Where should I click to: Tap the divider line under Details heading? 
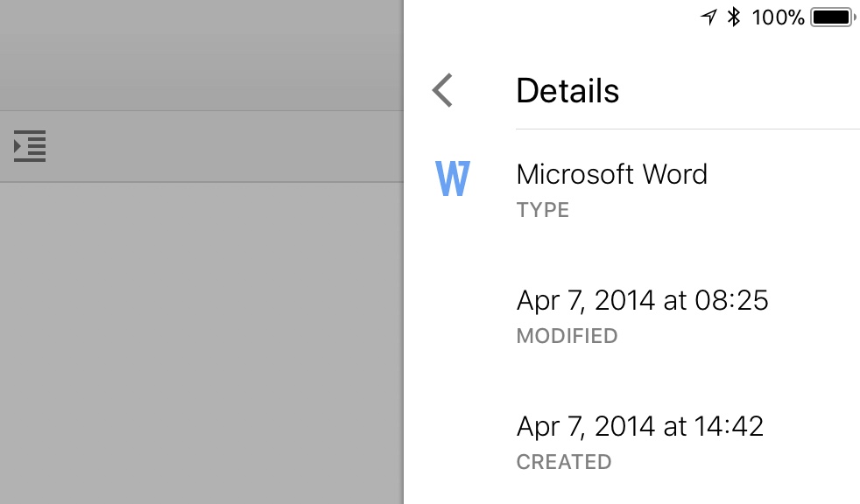687,129
